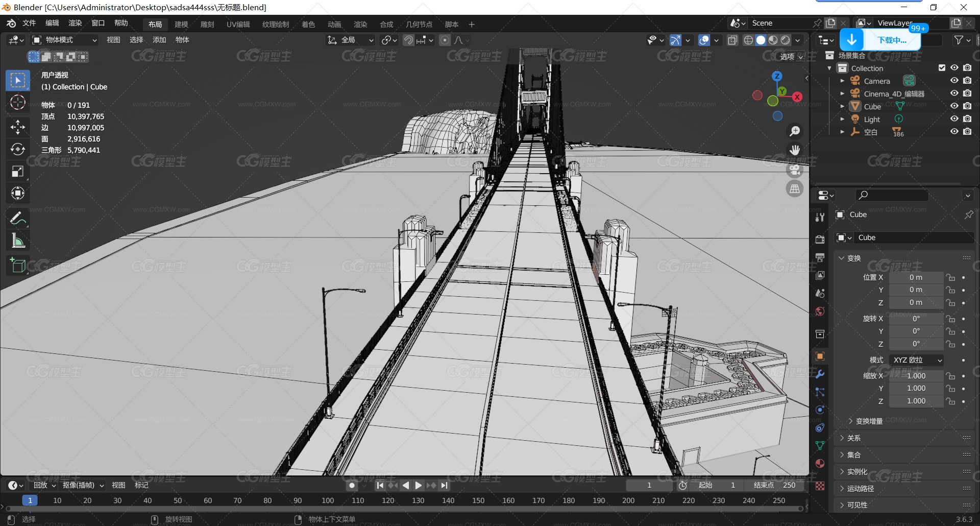
Task: Toggle camera view in viewport
Action: pos(795,170)
